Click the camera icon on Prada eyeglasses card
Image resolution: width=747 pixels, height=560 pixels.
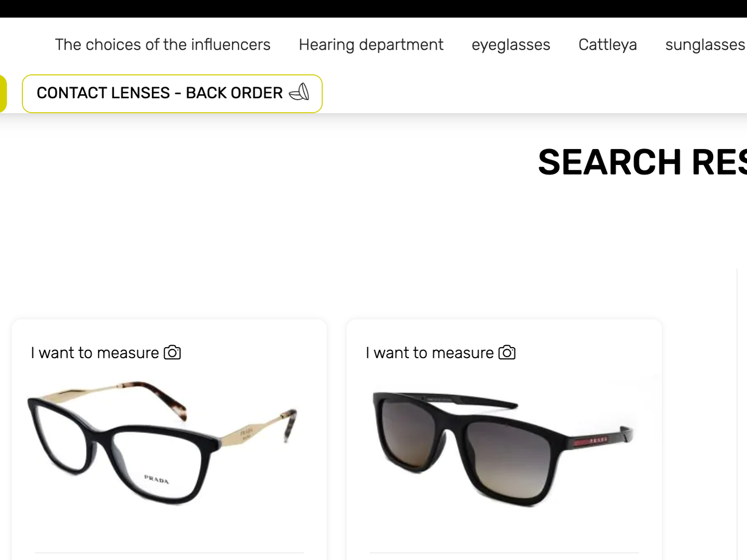pyautogui.click(x=172, y=352)
